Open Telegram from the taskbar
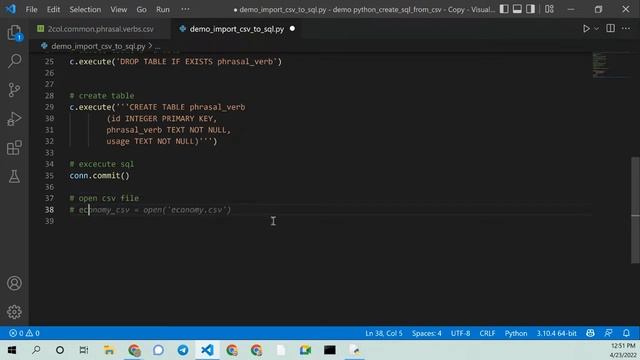 [x=183, y=350]
